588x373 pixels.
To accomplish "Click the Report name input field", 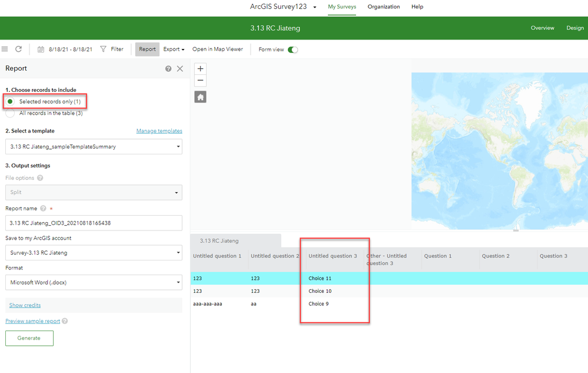I will click(94, 223).
